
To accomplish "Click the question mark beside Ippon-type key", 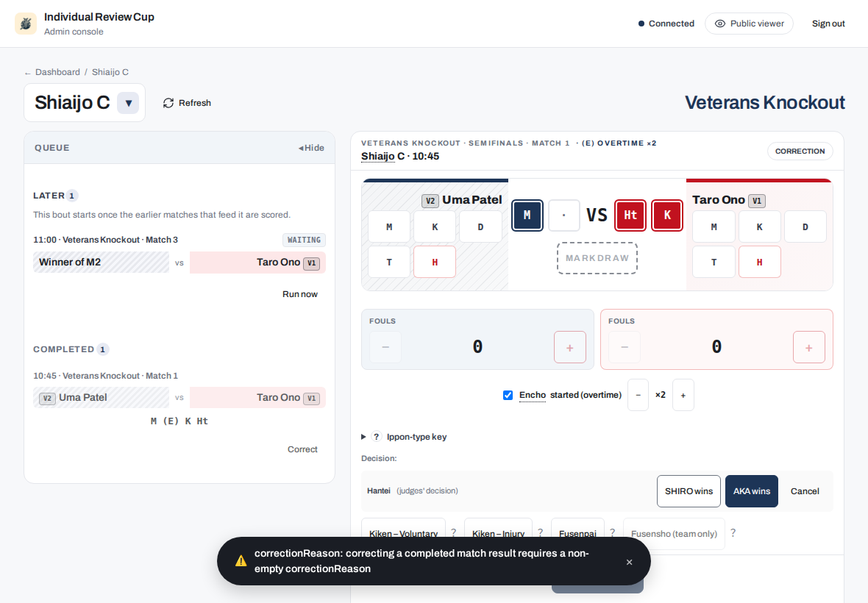I will click(377, 437).
